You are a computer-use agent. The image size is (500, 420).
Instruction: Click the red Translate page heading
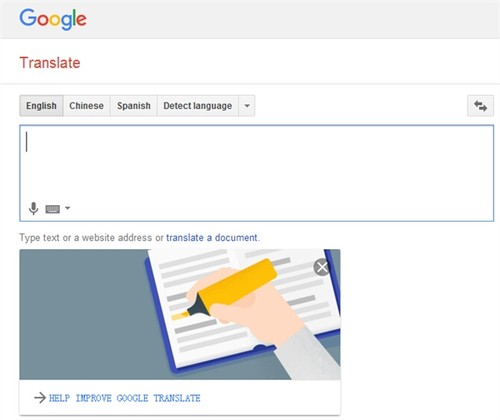coord(50,63)
